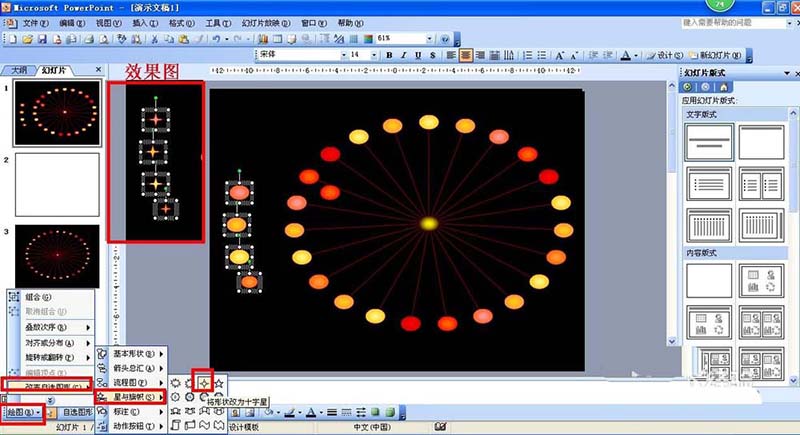The image size is (800, 435).
Task: Open the 宋体 font name dropdown
Action: click(x=344, y=55)
